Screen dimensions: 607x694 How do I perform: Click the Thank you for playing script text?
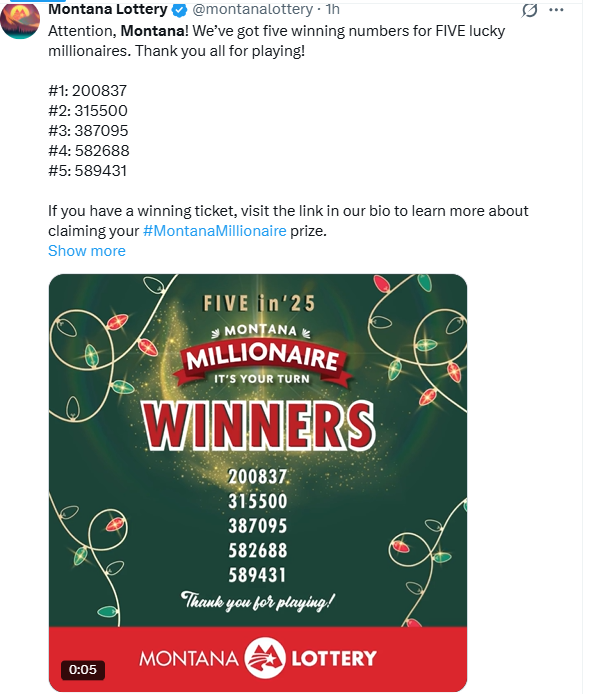point(258,601)
